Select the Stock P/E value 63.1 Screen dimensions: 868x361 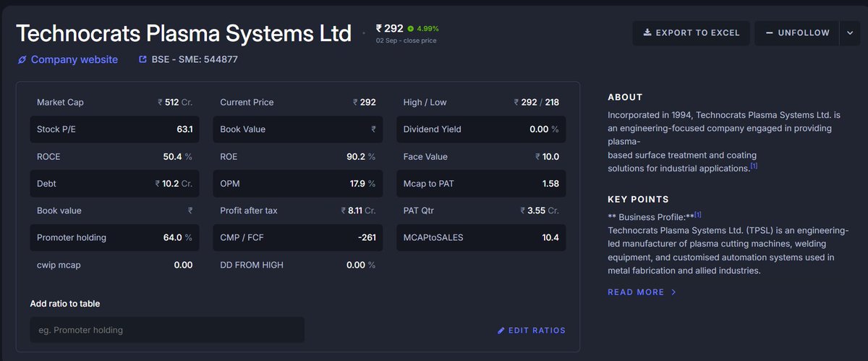[x=185, y=129]
